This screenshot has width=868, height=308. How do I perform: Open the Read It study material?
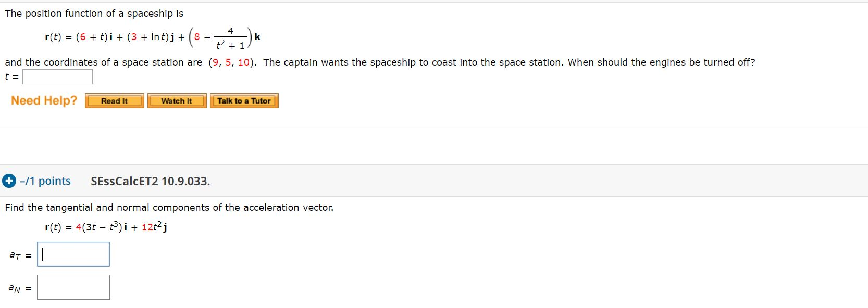[x=114, y=101]
